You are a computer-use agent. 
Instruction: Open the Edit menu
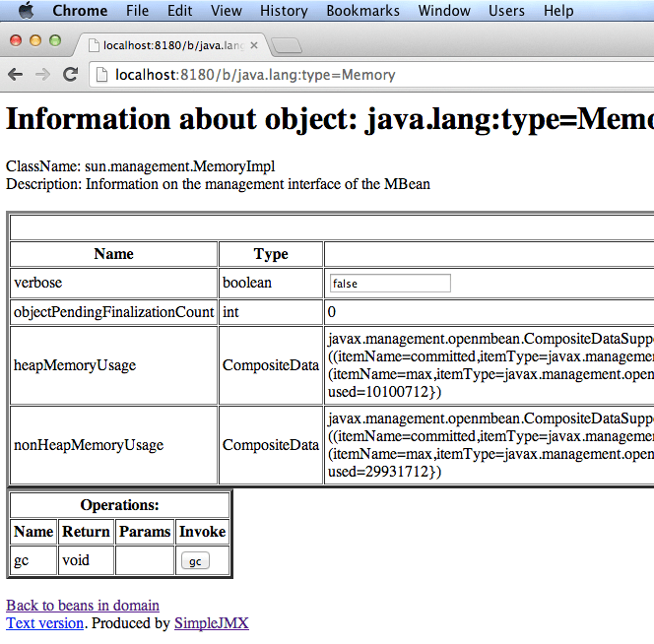pyautogui.click(x=180, y=11)
